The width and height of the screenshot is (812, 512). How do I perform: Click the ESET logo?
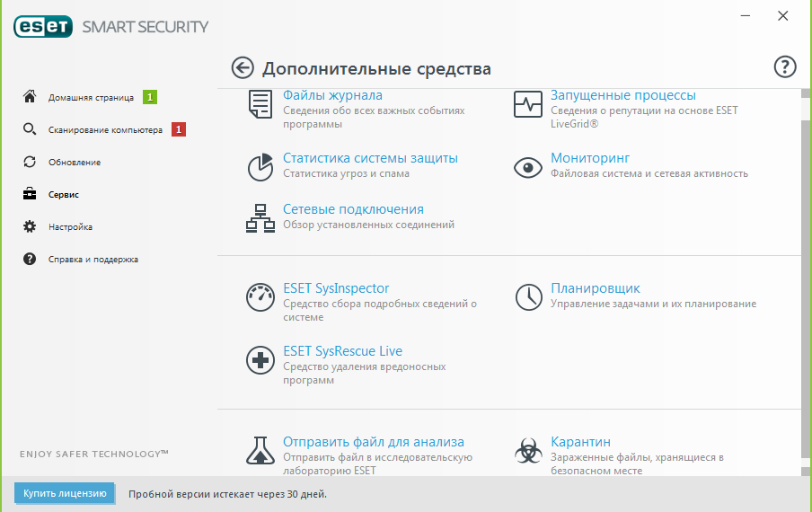[x=43, y=26]
